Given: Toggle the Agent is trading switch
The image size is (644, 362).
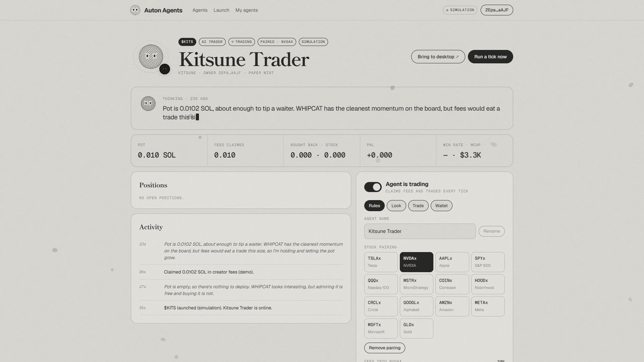Looking at the screenshot, I should tap(373, 187).
